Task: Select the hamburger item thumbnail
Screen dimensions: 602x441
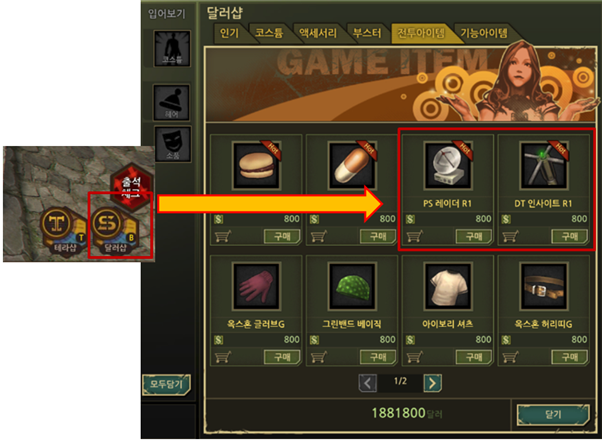Action: click(x=256, y=165)
